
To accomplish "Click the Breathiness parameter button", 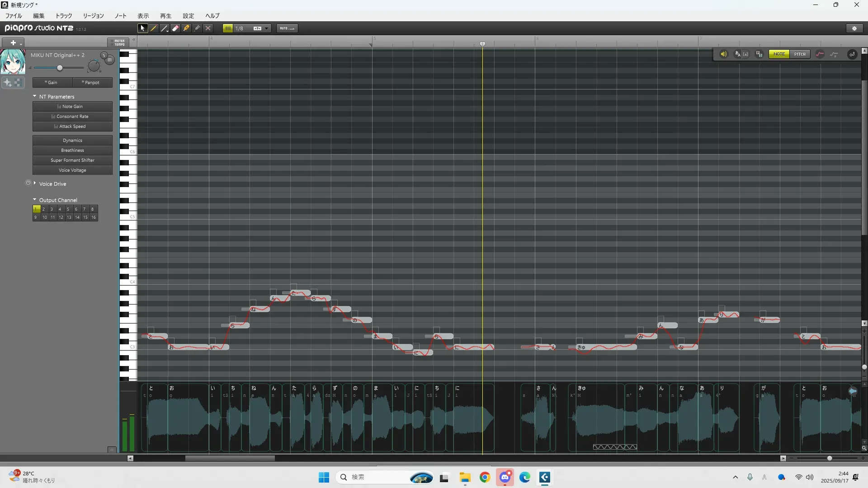I will 72,150.
